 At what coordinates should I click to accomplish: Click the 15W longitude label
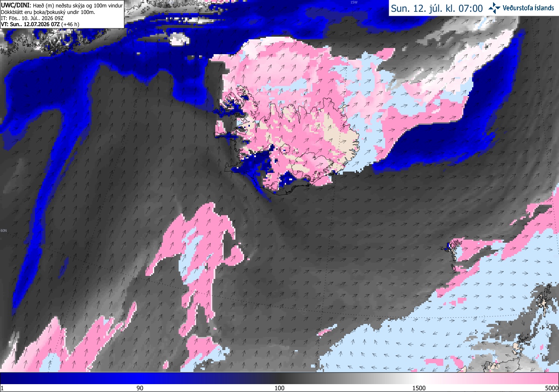click(x=354, y=2)
